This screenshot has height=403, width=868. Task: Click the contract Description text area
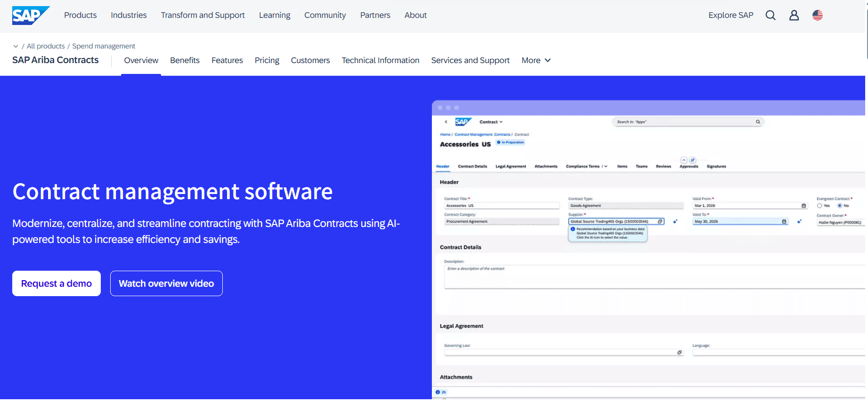[655, 277]
